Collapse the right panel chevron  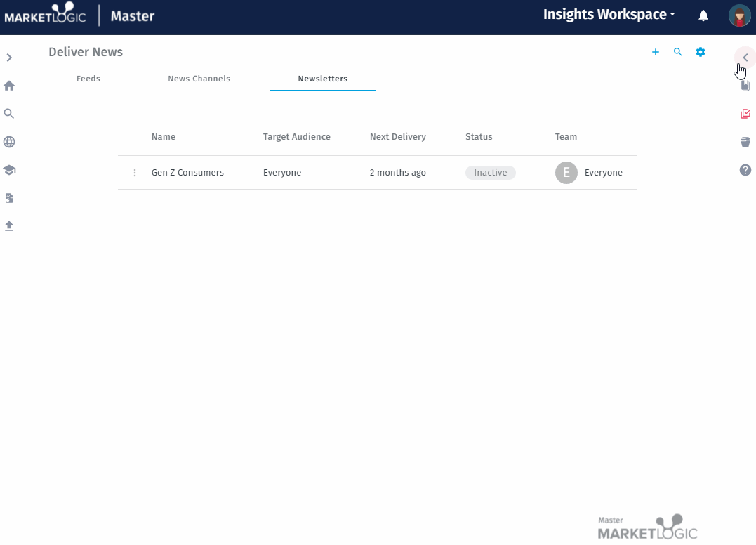pos(745,58)
